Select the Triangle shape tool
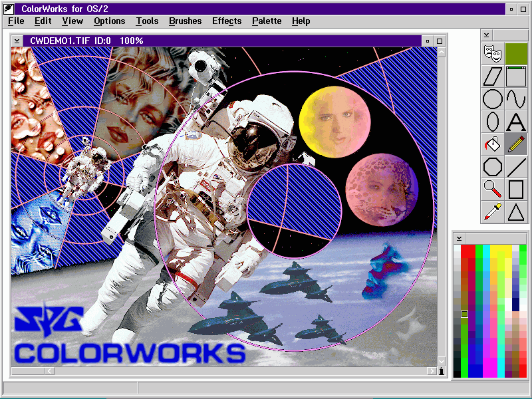Viewport: 532px width, 399px height. (517, 212)
